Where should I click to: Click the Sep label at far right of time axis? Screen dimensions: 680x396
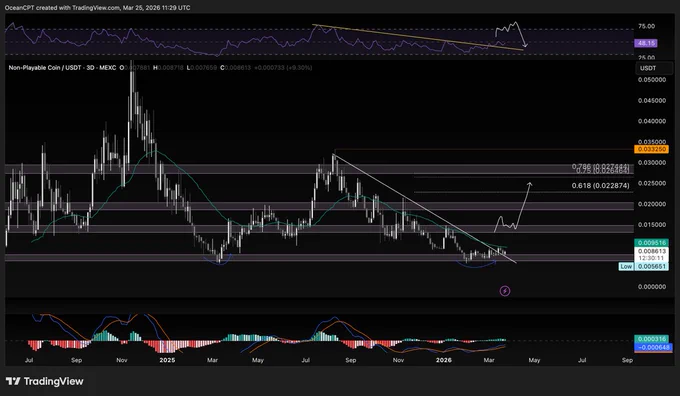pyautogui.click(x=627, y=360)
